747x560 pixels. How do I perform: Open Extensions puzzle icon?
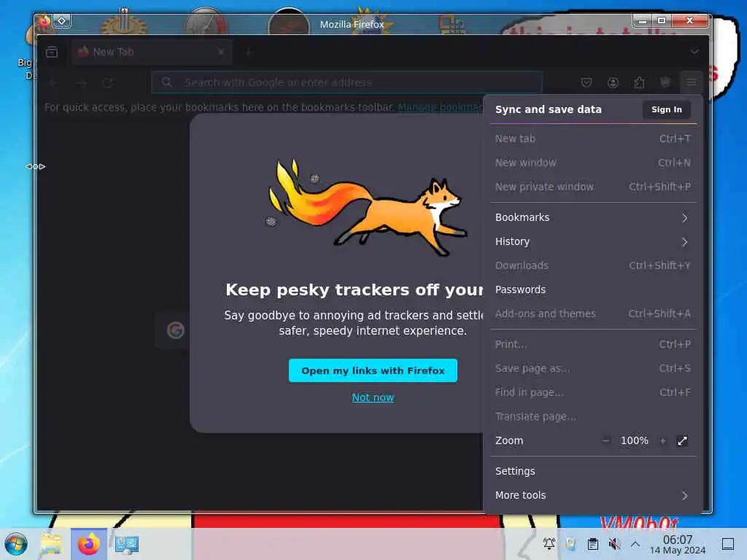639,82
